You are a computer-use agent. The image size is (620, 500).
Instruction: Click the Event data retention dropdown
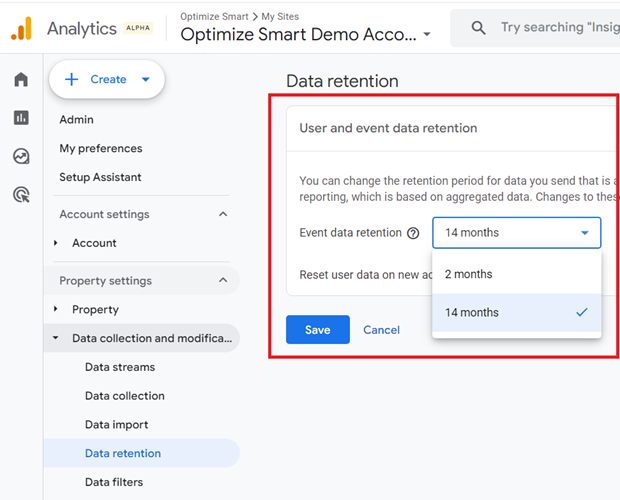click(x=516, y=233)
